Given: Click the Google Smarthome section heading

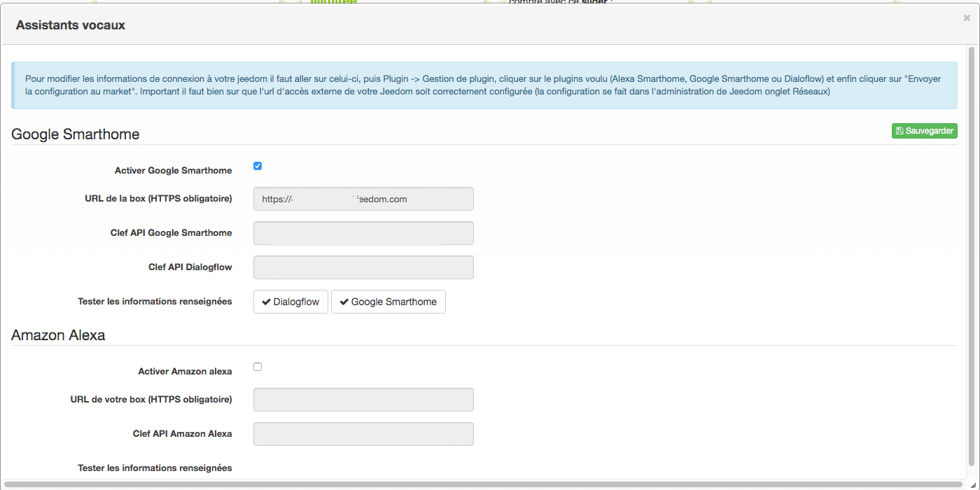Looking at the screenshot, I should pyautogui.click(x=76, y=134).
